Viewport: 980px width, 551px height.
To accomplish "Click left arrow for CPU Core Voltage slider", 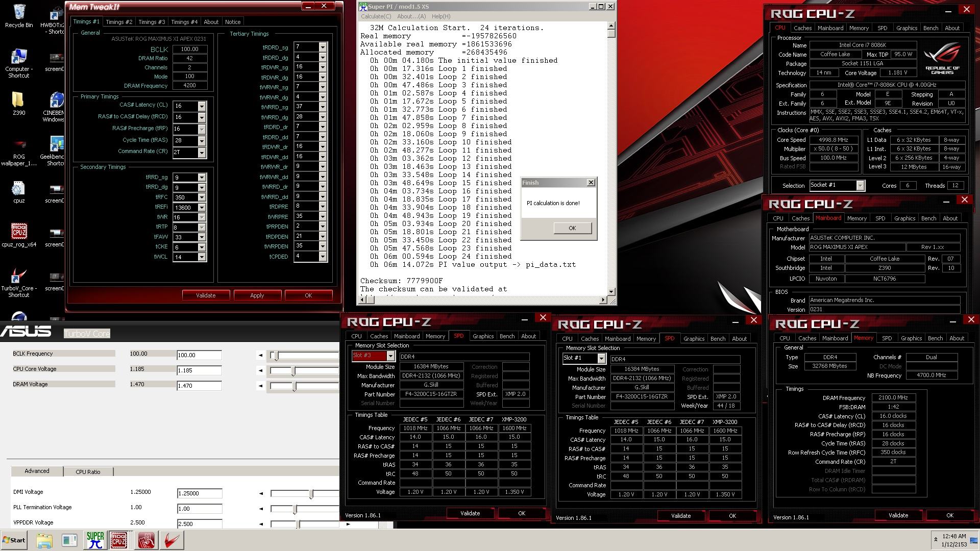I will click(x=261, y=371).
